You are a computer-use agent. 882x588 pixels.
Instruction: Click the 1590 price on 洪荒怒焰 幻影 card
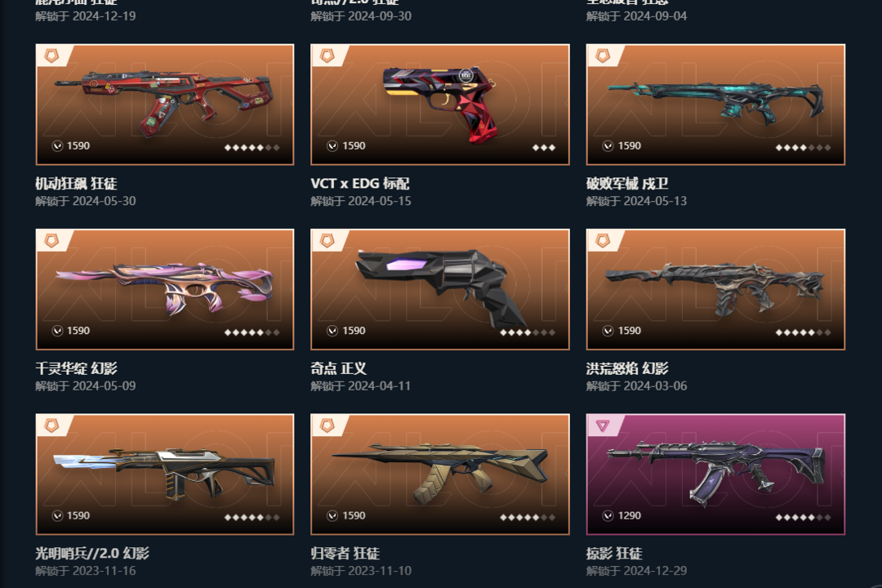coord(630,331)
